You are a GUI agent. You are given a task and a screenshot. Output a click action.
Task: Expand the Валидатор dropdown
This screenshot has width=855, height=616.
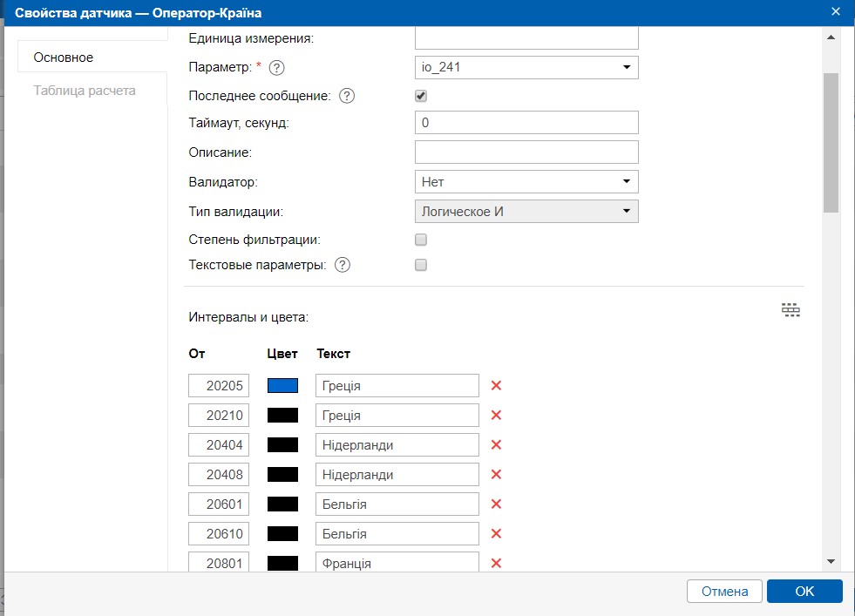pyautogui.click(x=526, y=181)
